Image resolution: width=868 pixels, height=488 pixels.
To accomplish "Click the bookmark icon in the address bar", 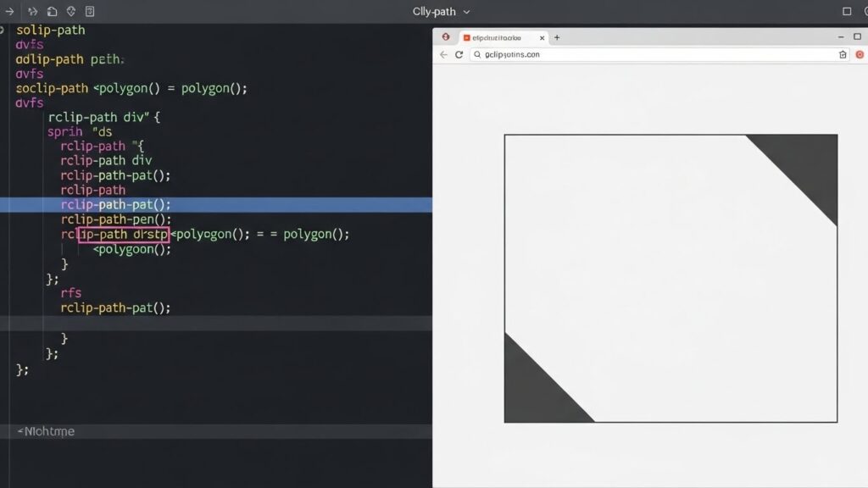I will pyautogui.click(x=843, y=54).
